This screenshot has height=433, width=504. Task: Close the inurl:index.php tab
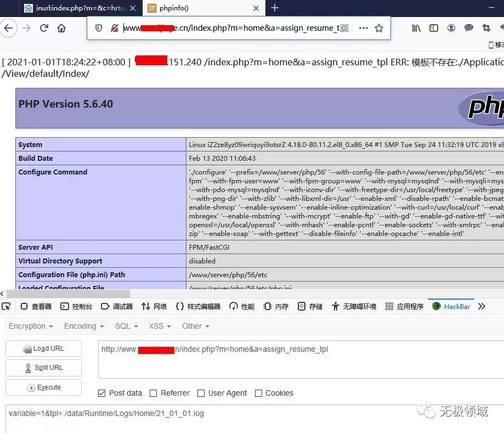tap(132, 8)
